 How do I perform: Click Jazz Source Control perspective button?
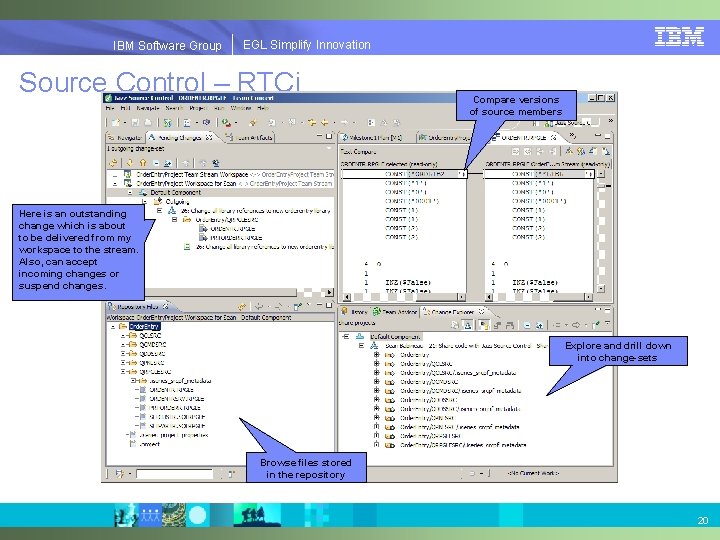click(x=571, y=123)
